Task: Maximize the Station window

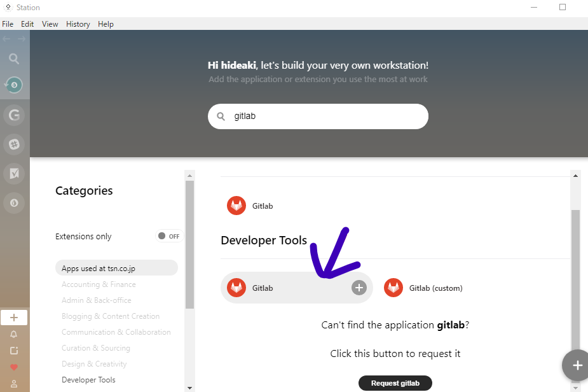Action: click(563, 7)
